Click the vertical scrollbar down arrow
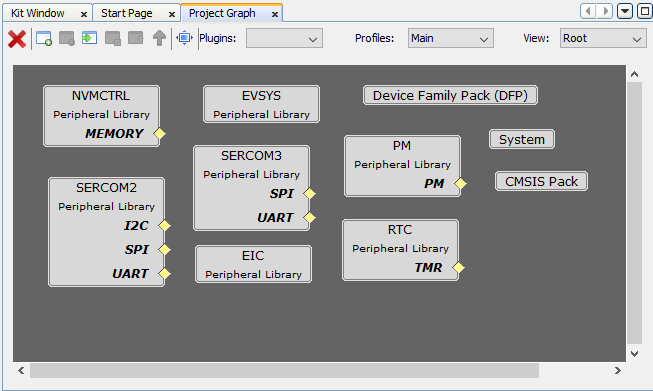The width and height of the screenshot is (653, 391). click(634, 354)
